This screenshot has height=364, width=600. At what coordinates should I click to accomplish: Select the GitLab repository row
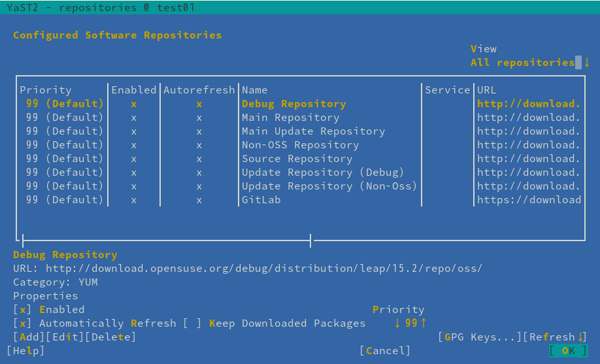tap(301, 200)
